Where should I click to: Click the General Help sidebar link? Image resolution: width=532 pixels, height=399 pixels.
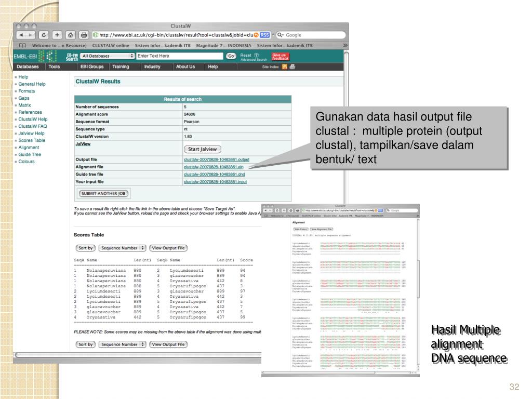(x=32, y=84)
